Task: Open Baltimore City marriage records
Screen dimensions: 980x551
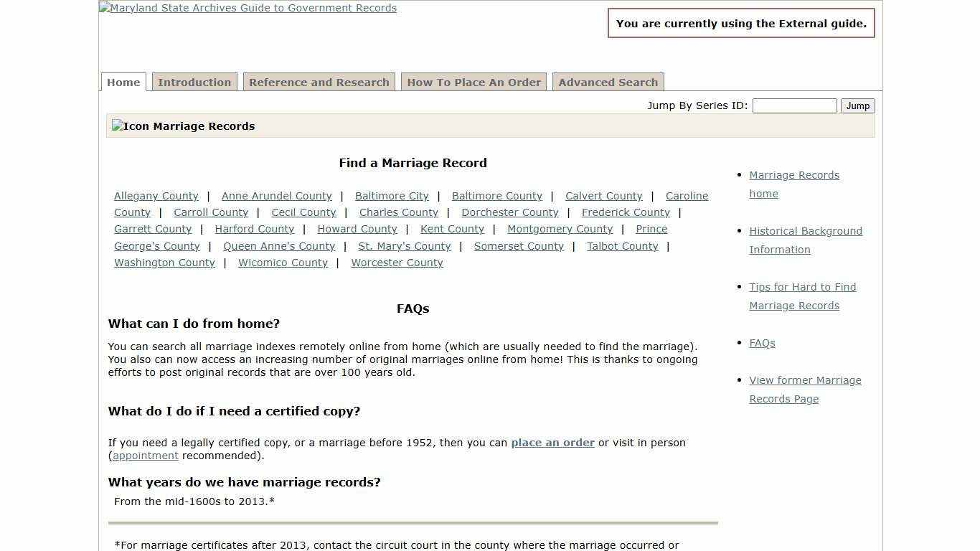Action: pyautogui.click(x=392, y=196)
